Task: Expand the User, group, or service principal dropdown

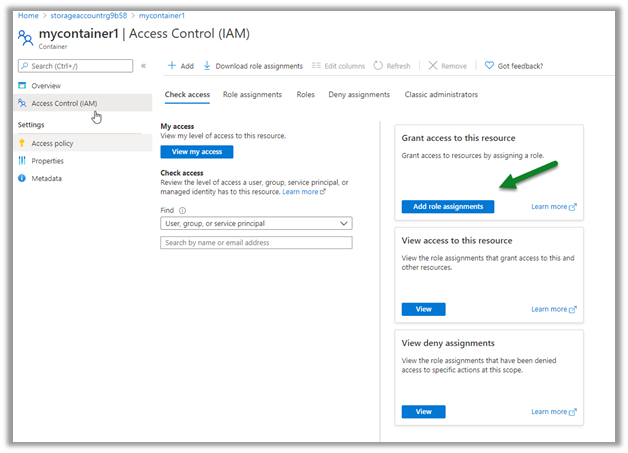Action: 256,224
